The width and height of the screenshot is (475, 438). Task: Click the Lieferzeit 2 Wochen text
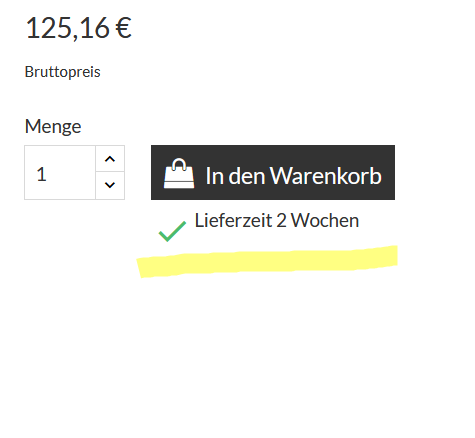[x=277, y=220]
